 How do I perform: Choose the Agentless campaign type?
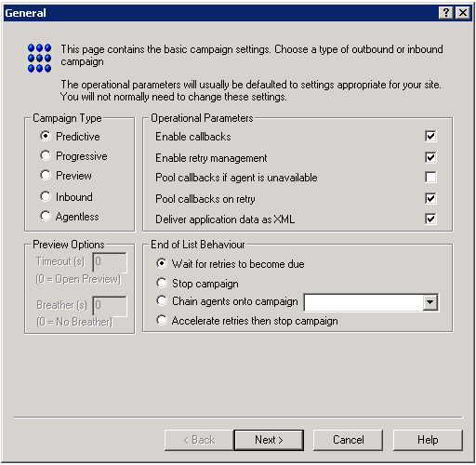(x=46, y=216)
